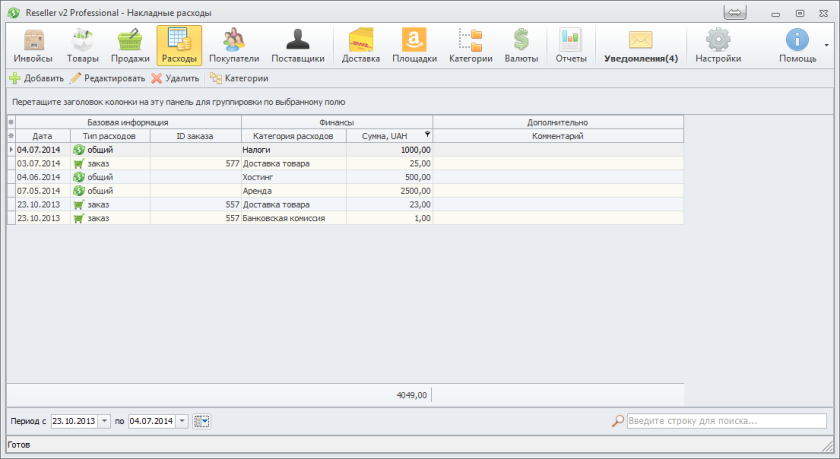Click the Добавить button
This screenshot has width=840, height=459.
click(36, 78)
